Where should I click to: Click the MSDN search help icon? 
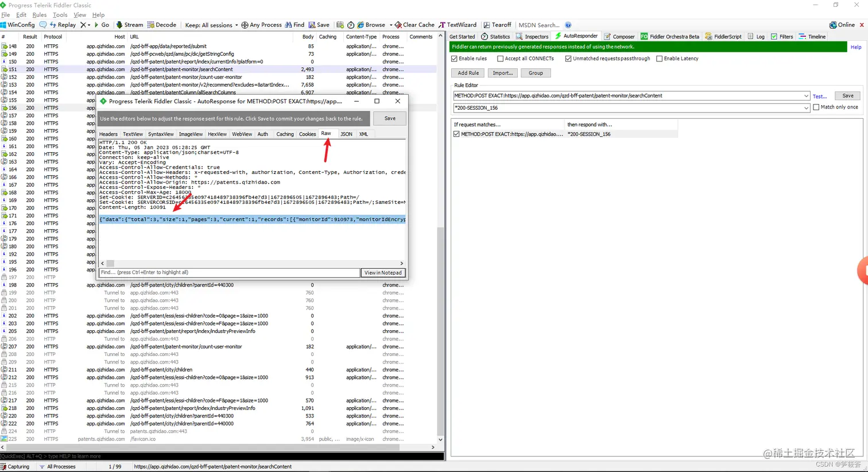pos(568,25)
